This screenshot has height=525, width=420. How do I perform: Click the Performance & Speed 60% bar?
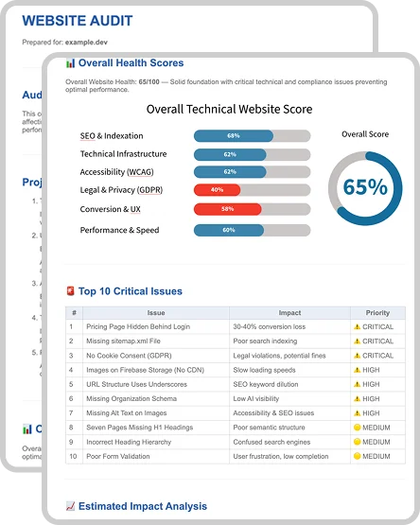pyautogui.click(x=253, y=230)
